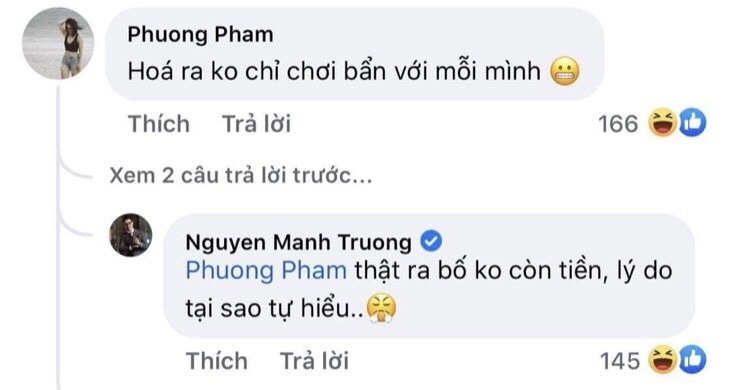This screenshot has width=748, height=390.
Task: Click the tagged Phuong Pham mention in reply
Action: [266, 270]
